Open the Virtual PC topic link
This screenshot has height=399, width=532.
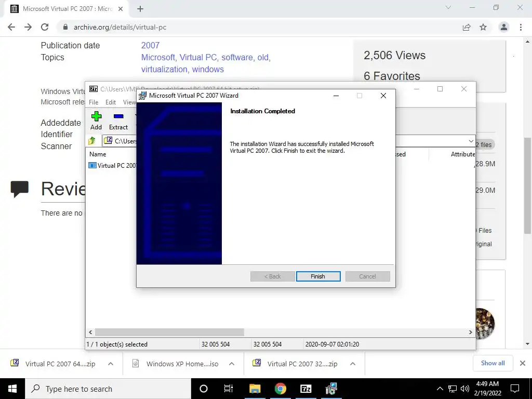(x=198, y=57)
